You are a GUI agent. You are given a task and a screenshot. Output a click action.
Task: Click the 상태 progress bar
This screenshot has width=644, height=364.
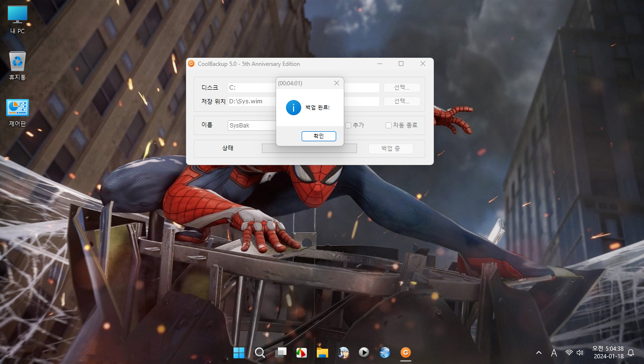(x=309, y=148)
